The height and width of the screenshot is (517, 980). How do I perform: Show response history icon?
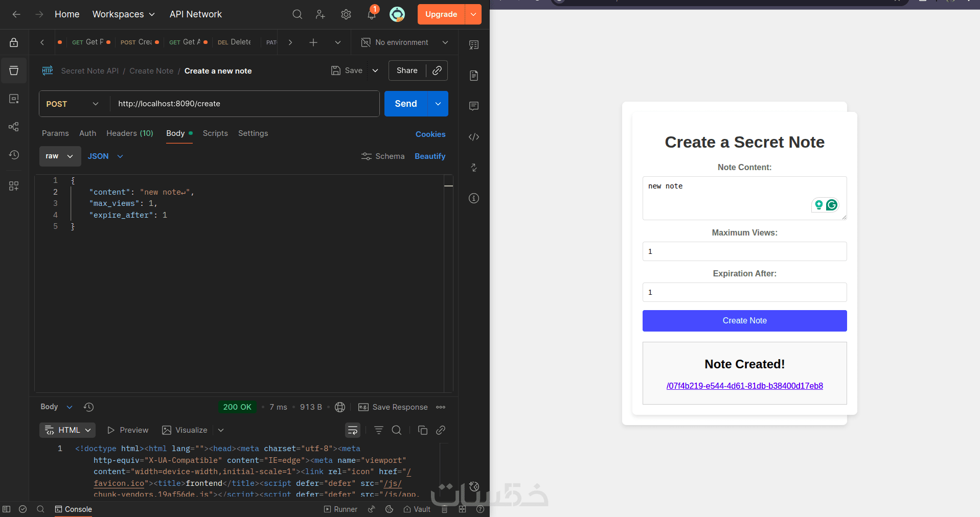point(88,407)
